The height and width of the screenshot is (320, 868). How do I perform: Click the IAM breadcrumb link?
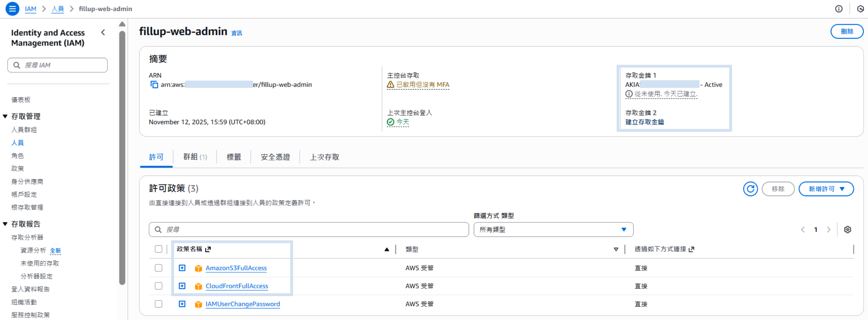[31, 9]
